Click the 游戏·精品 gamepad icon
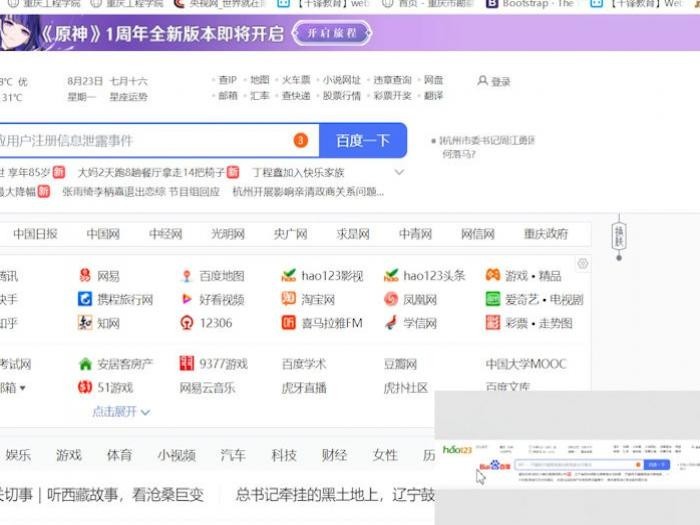 (493, 275)
